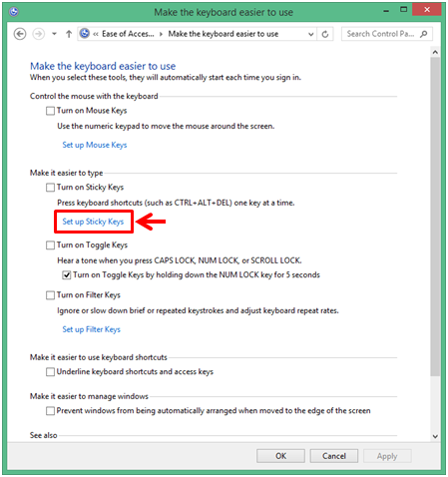Click the 'See also' section label

point(44,435)
